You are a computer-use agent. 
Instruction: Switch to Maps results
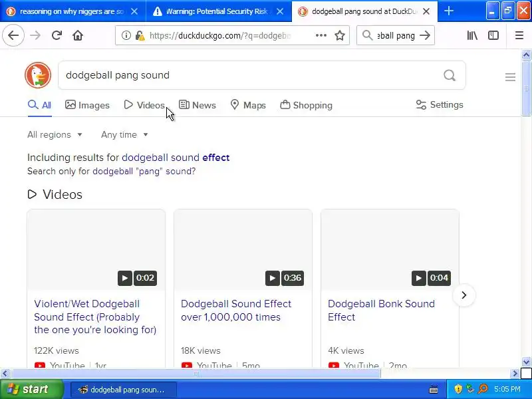pyautogui.click(x=247, y=105)
